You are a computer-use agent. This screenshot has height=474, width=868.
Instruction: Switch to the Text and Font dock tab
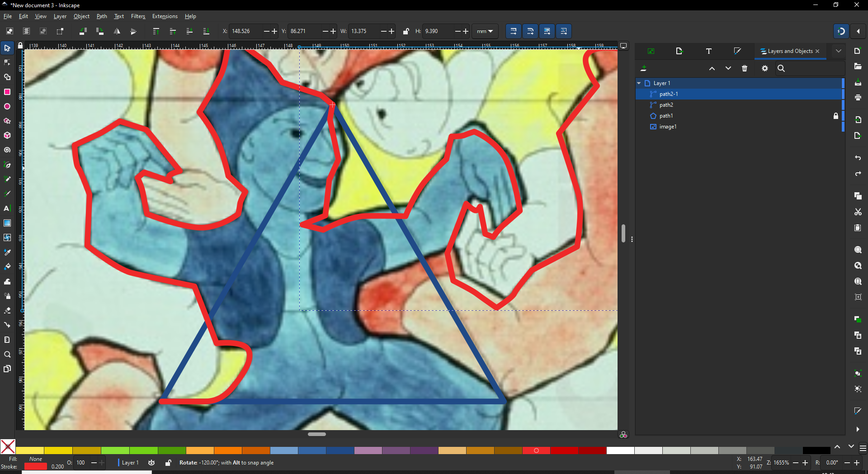tap(708, 51)
